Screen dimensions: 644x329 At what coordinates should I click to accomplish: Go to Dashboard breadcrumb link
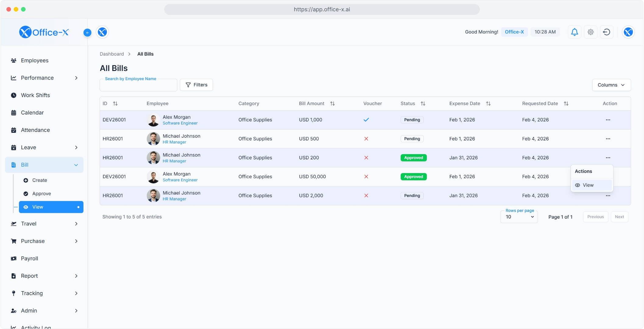pyautogui.click(x=111, y=54)
